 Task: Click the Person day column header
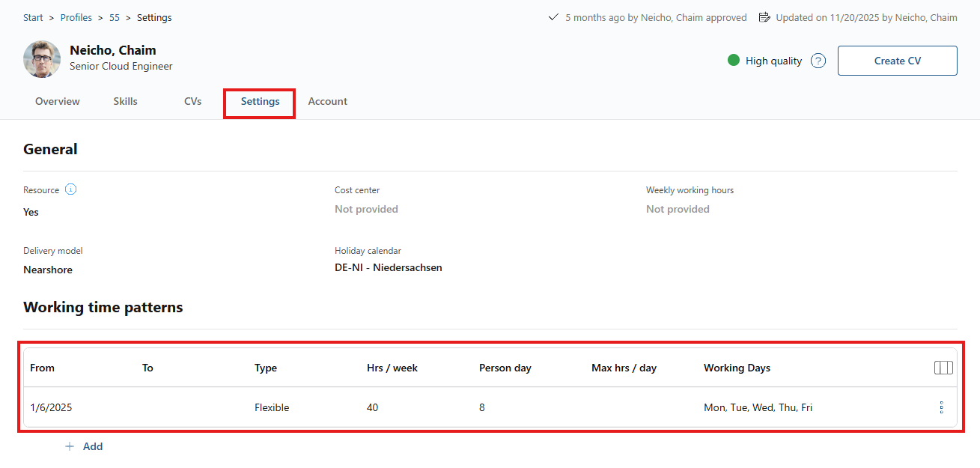click(505, 368)
